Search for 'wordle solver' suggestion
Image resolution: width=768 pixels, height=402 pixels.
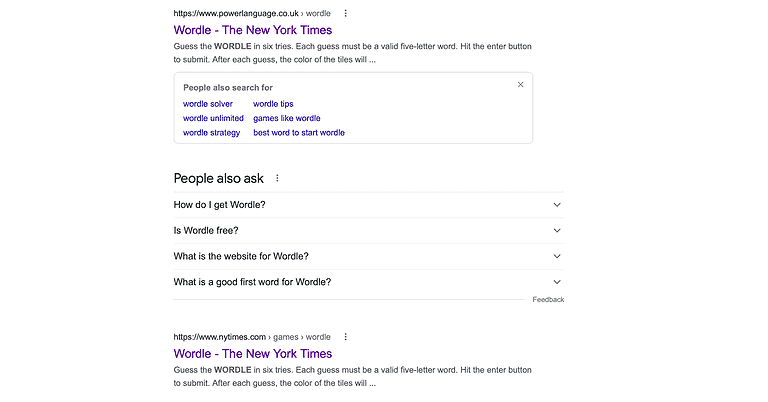coord(208,104)
